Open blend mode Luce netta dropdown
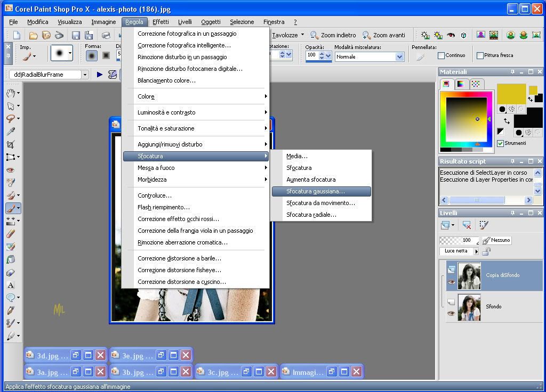The width and height of the screenshot is (546, 392). point(476,251)
